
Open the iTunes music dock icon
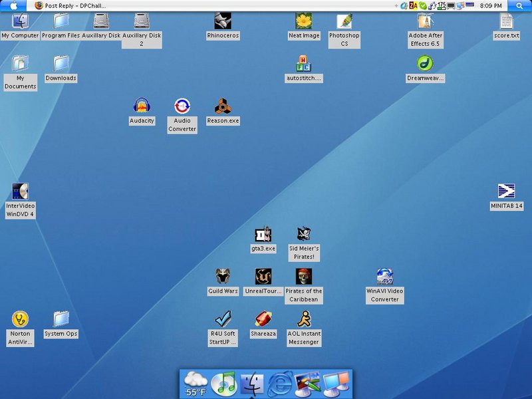tap(223, 384)
